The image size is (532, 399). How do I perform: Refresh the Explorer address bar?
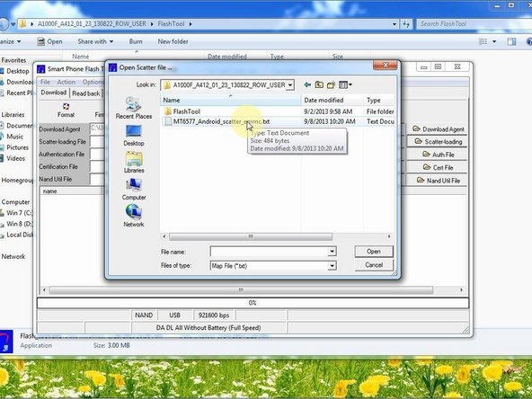coord(406,23)
